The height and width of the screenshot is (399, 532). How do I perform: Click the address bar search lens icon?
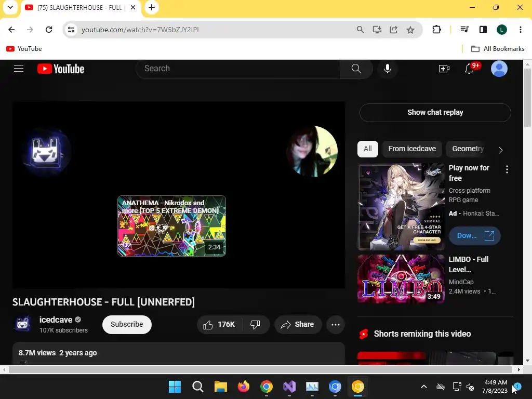(361, 30)
